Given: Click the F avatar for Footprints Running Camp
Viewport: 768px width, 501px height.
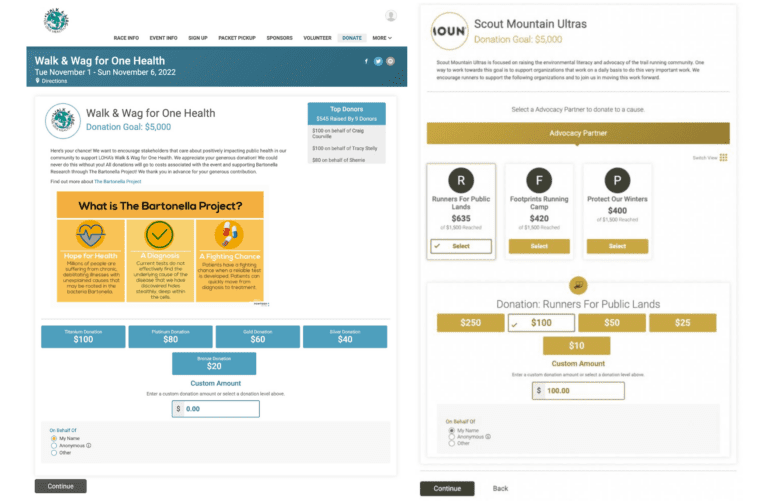Looking at the screenshot, I should click(539, 180).
